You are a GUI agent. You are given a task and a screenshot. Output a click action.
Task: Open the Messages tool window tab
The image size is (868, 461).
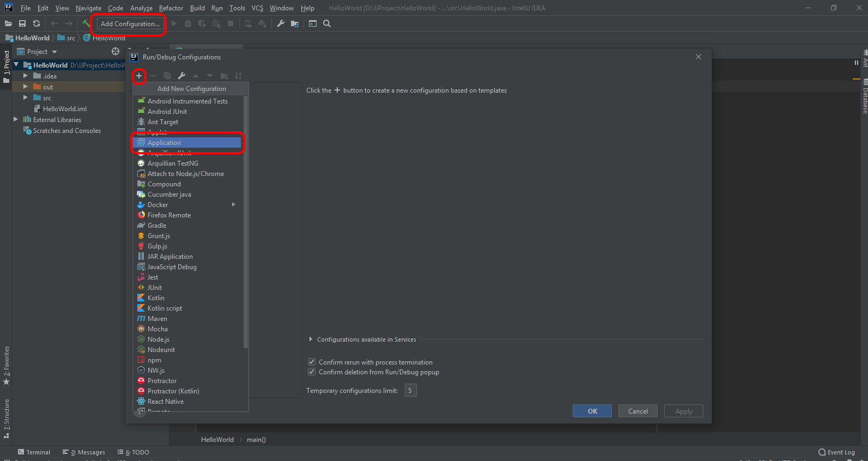pos(84,452)
